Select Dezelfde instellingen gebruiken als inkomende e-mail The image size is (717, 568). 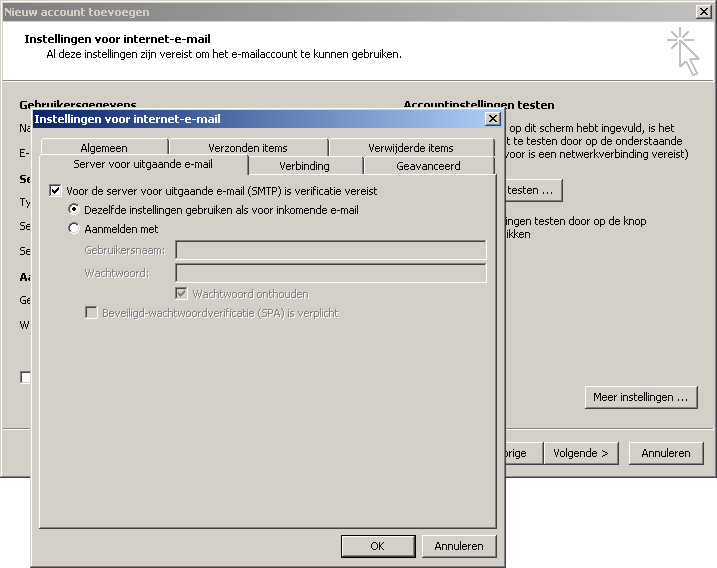(x=74, y=210)
